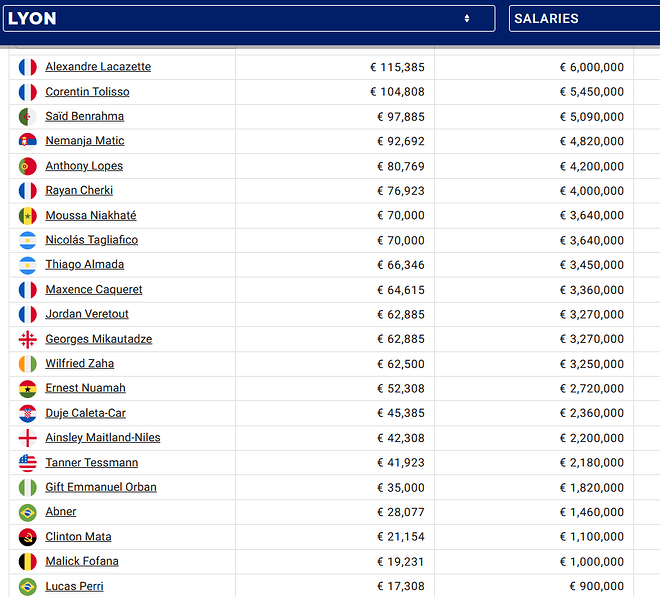Select the weekly wage € 92,692

pos(401,141)
